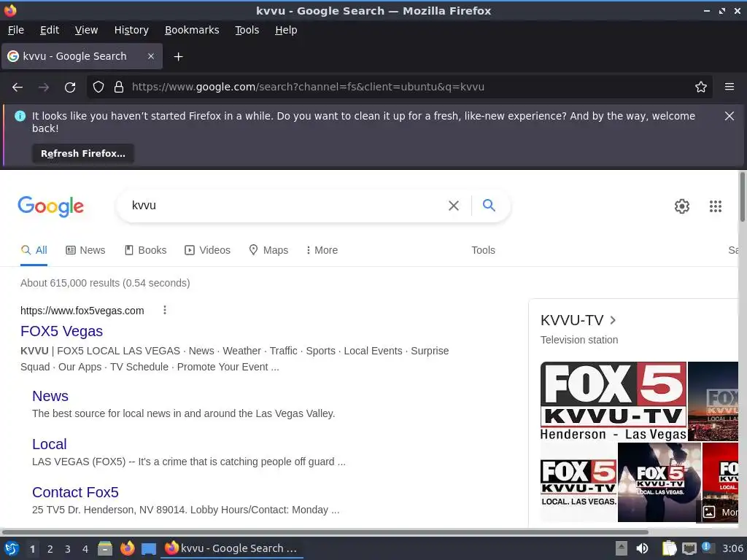
Task: Open Google apps grid launcher
Action: [x=716, y=206]
